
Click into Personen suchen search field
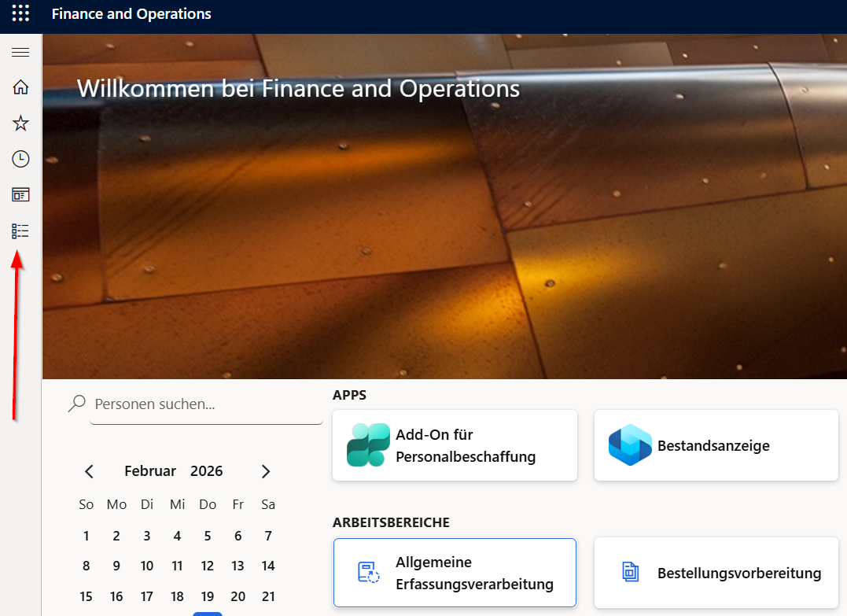coord(206,404)
